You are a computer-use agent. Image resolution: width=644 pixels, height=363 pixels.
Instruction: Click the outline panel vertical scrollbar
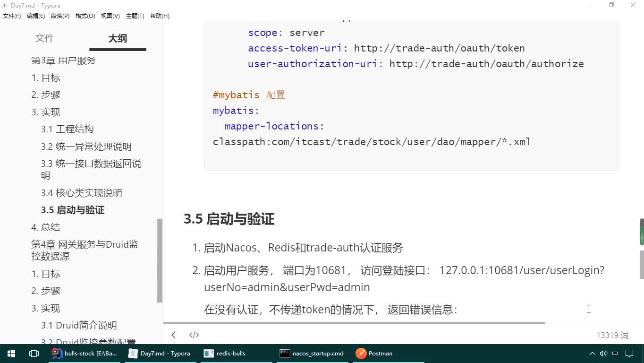pyautogui.click(x=160, y=260)
